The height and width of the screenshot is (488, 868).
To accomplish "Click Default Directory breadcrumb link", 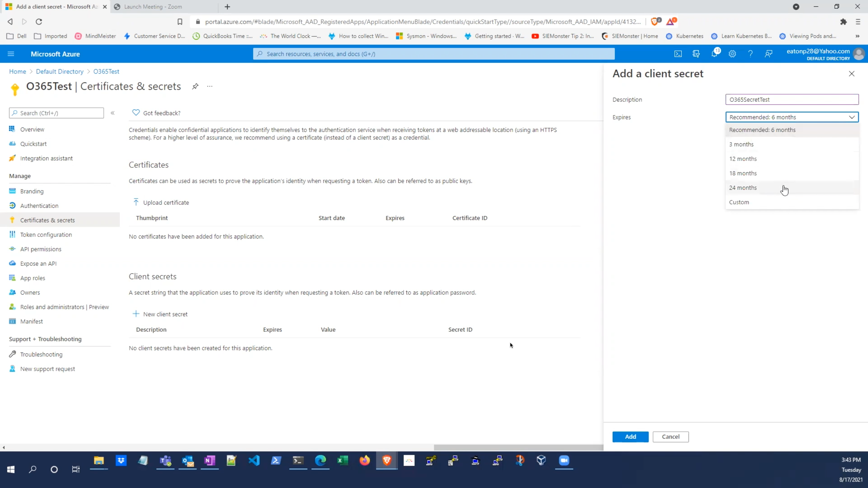I will 60,72.
